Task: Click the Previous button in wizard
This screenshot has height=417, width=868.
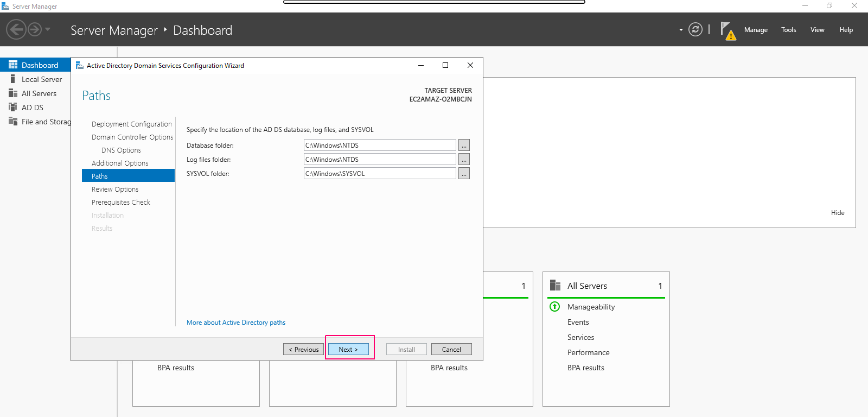Action: coord(304,350)
